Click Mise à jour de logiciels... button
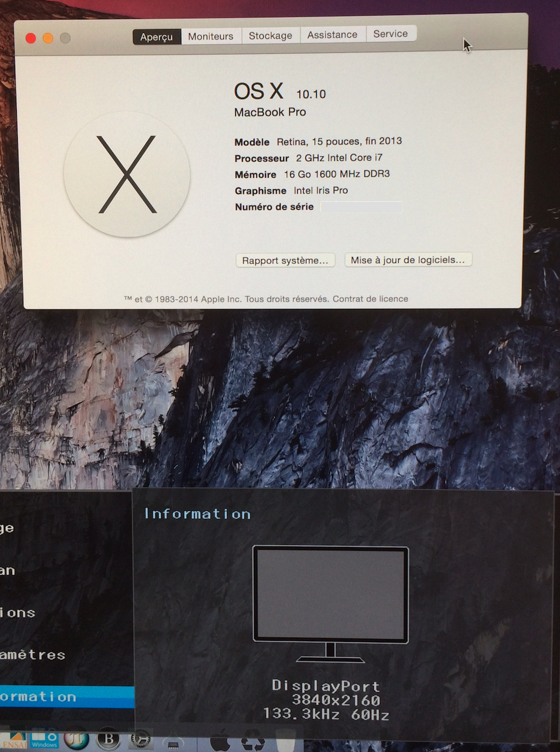560x752 pixels. point(408,260)
